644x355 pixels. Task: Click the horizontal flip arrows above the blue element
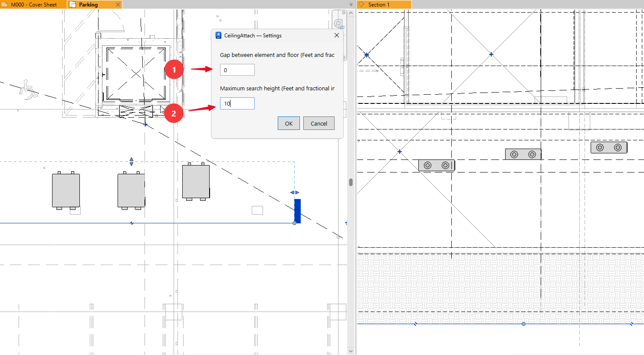coord(295,192)
